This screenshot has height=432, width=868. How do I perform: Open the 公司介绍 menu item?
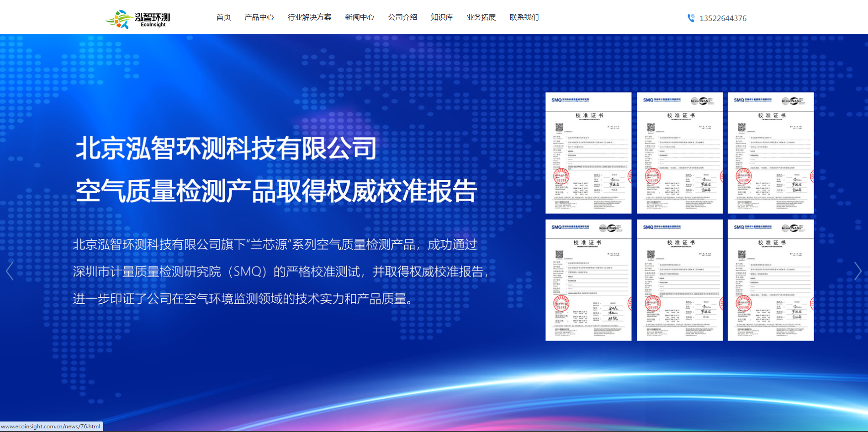[402, 17]
